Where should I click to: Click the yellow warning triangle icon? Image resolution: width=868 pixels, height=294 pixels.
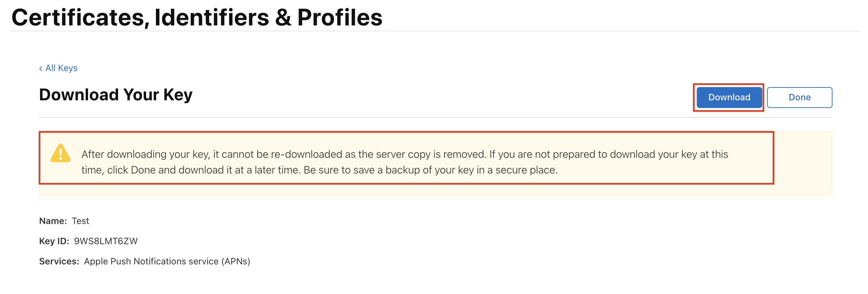coord(61,153)
